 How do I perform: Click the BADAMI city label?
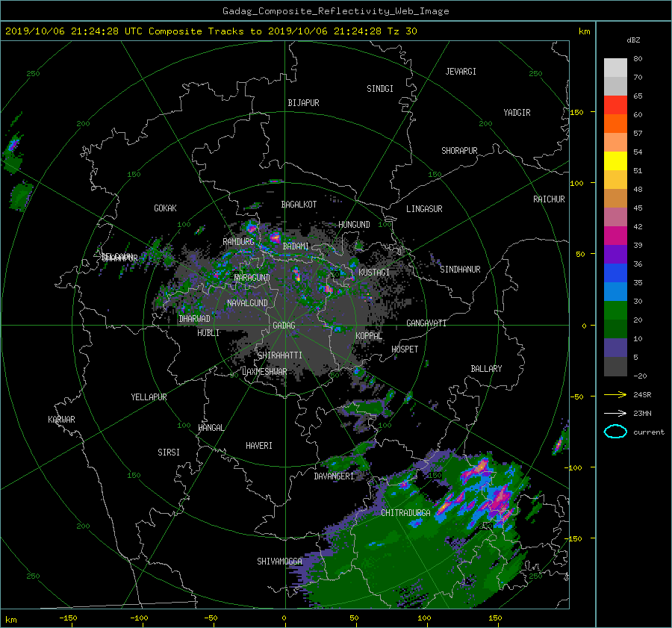296,246
